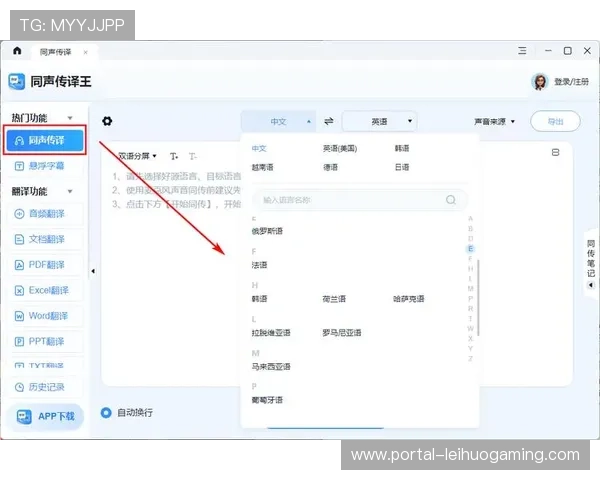Select 越南语 quick language
Viewport: 600px width, 480px height.
pos(262,167)
